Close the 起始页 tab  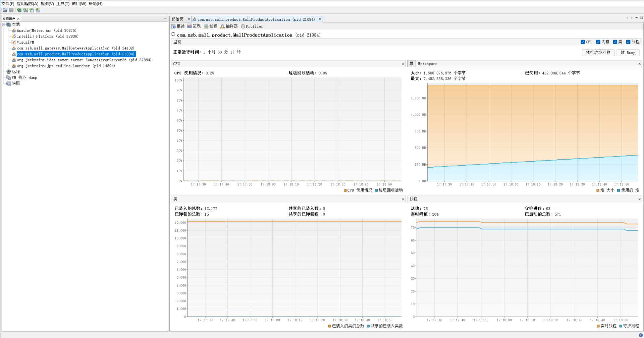pyautogui.click(x=189, y=19)
